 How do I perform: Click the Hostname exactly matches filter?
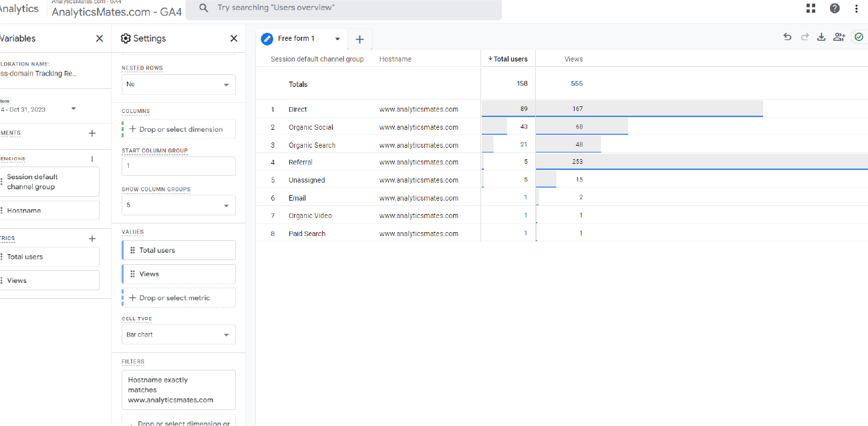coord(178,390)
